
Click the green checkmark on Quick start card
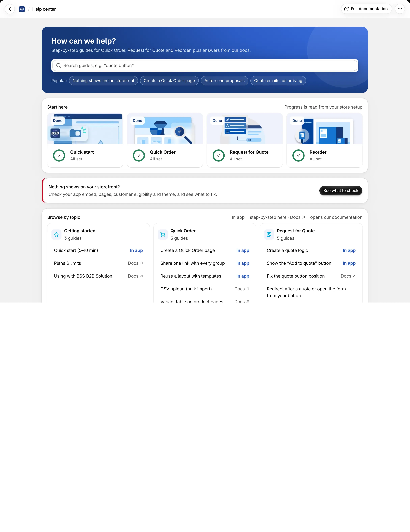pos(59,155)
